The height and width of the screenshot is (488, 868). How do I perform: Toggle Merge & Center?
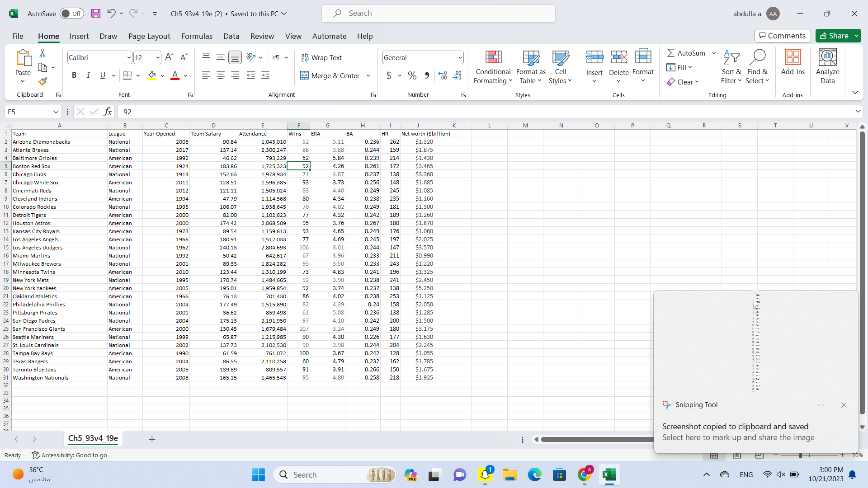click(330, 75)
